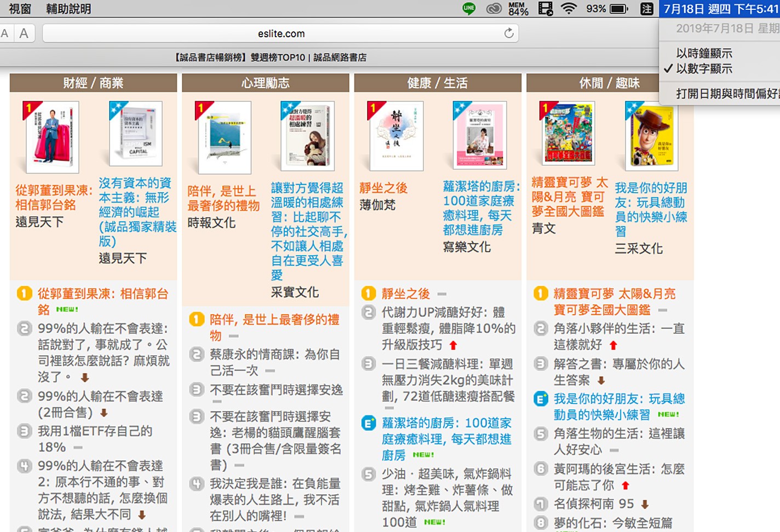Open the MEM 84% memory monitor
Viewport: 780px width, 532px height.
click(518, 8)
